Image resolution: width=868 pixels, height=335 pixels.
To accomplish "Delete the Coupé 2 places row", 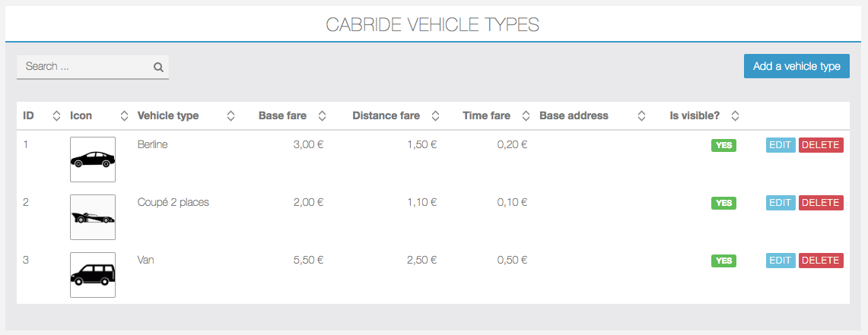I will click(821, 202).
